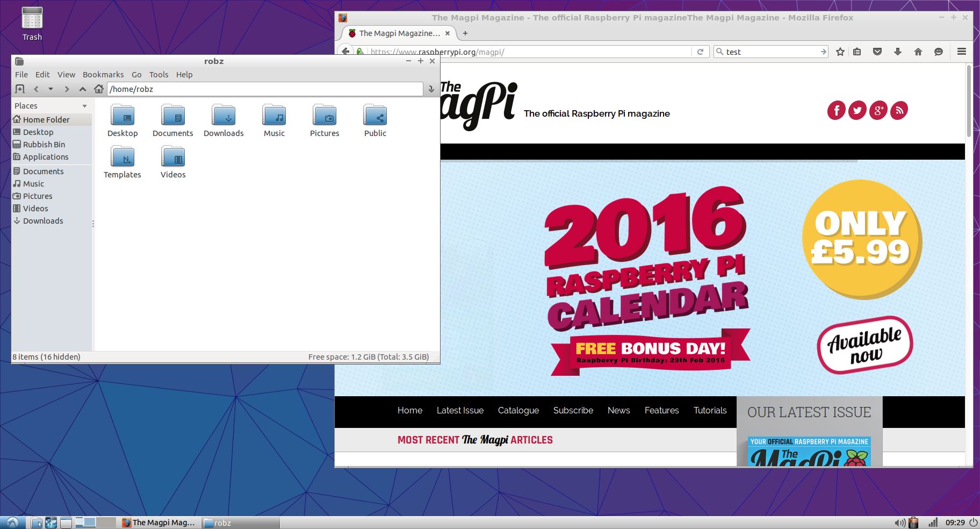
Task: Open the Pocket icon in Firefox toolbar
Action: pyautogui.click(x=877, y=52)
